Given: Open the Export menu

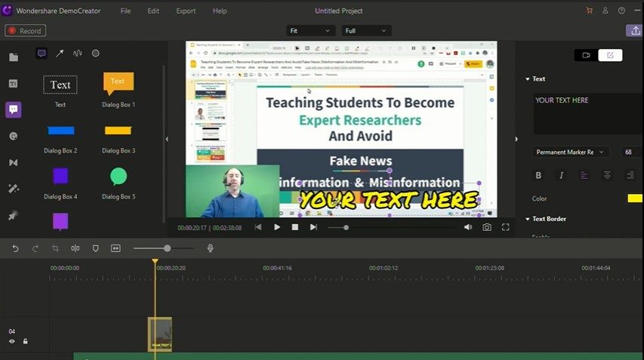Looking at the screenshot, I should tap(186, 11).
